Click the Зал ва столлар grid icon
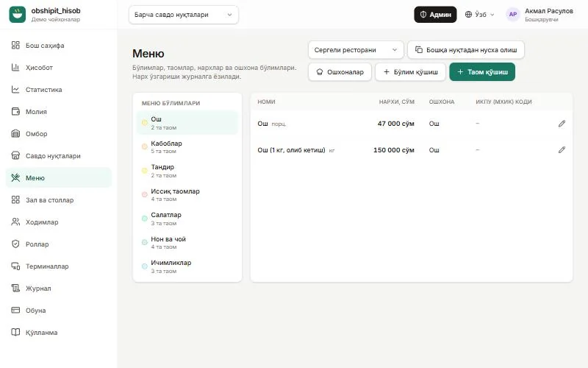The width and height of the screenshot is (588, 368). point(15,199)
